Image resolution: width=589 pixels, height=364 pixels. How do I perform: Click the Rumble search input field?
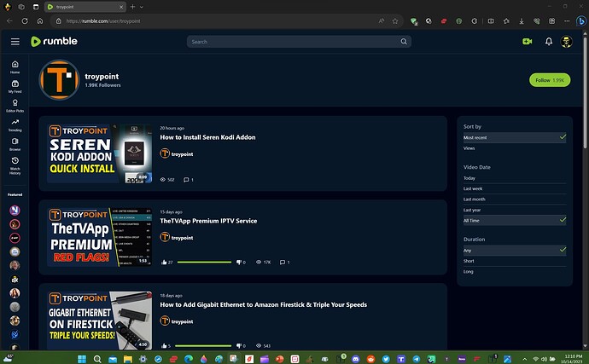tap(294, 42)
